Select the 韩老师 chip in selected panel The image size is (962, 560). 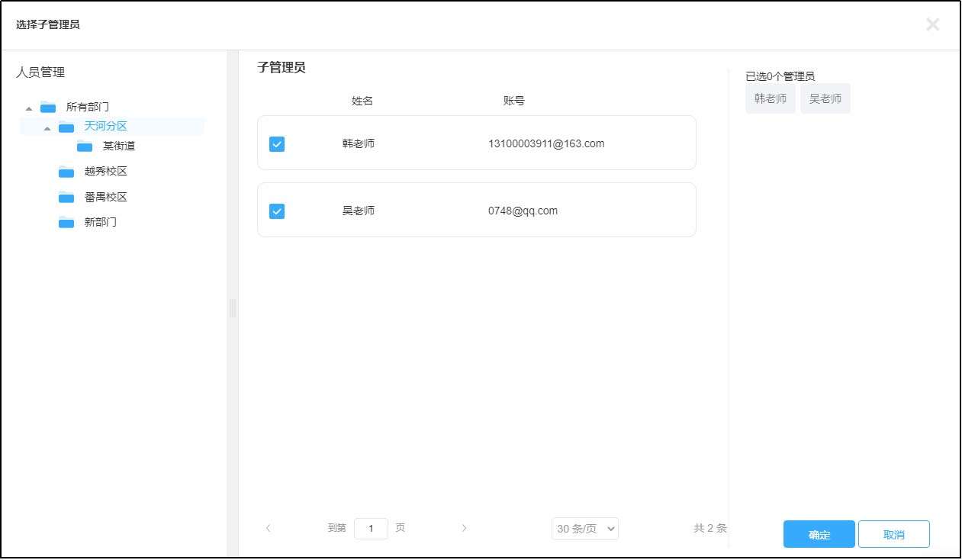click(770, 98)
